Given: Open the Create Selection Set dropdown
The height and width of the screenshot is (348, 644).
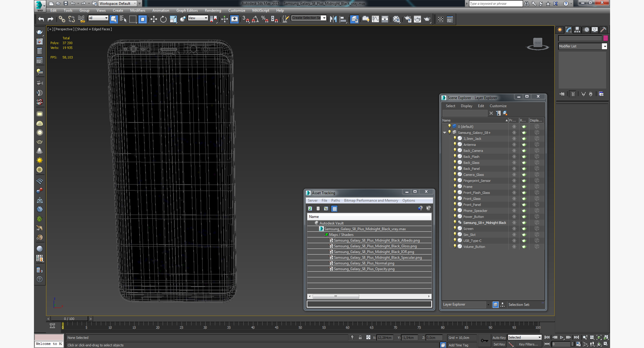Looking at the screenshot, I should (x=309, y=18).
